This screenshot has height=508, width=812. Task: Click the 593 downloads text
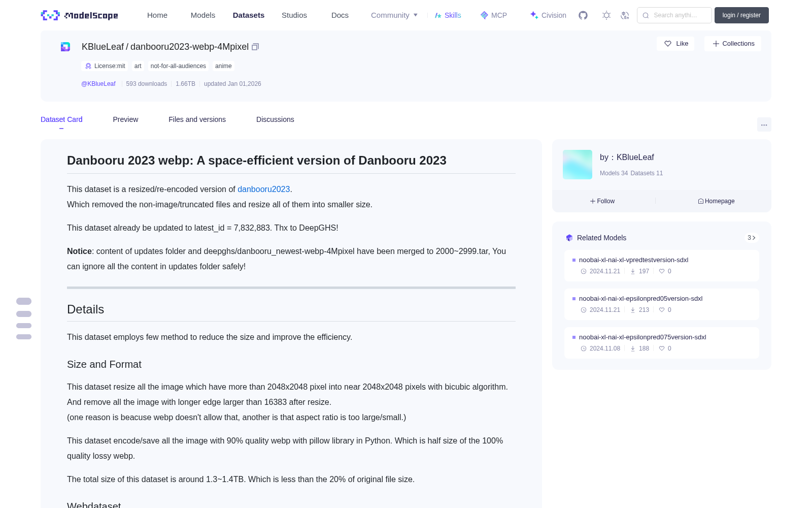[x=146, y=84]
